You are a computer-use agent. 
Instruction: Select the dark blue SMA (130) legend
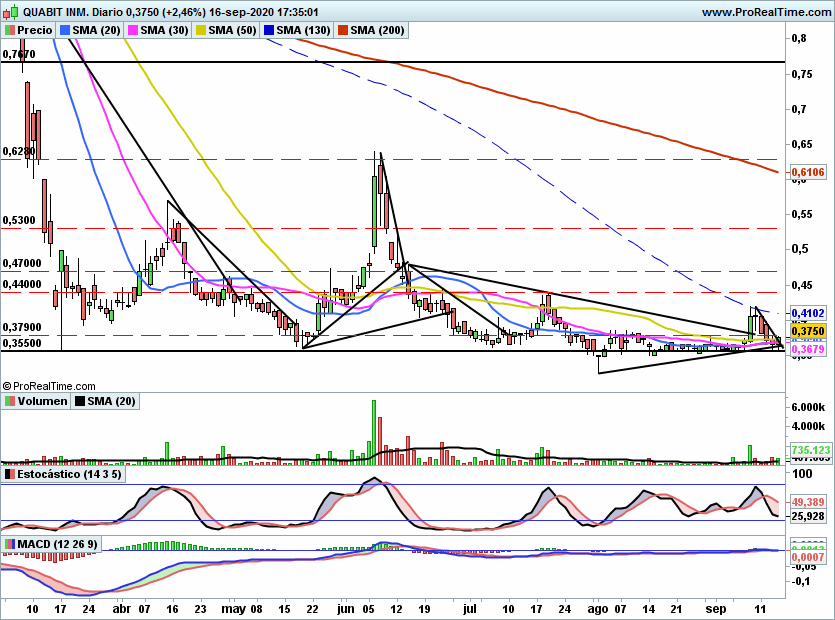click(x=297, y=30)
